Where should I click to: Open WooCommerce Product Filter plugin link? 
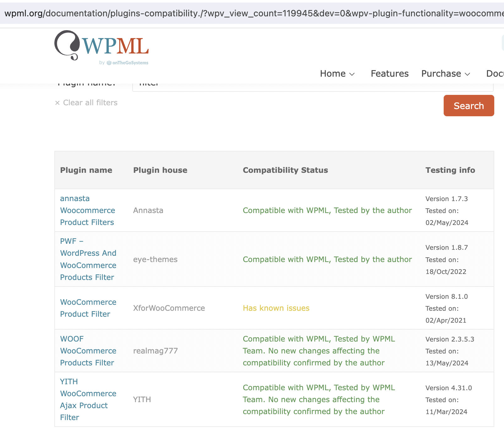(88, 308)
